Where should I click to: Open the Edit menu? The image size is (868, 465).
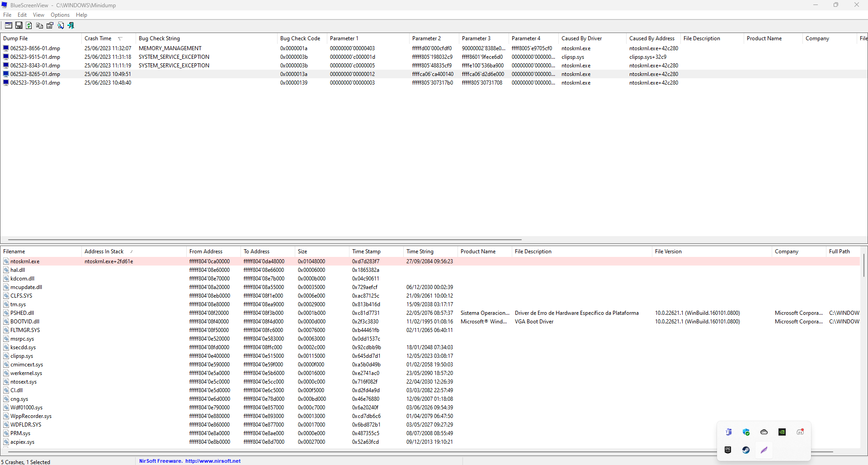coord(22,15)
